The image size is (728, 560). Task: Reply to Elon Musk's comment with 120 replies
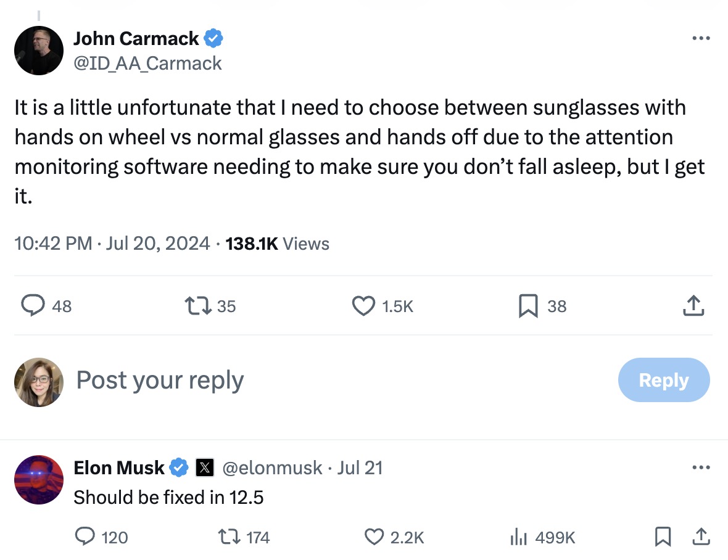pyautogui.click(x=101, y=537)
